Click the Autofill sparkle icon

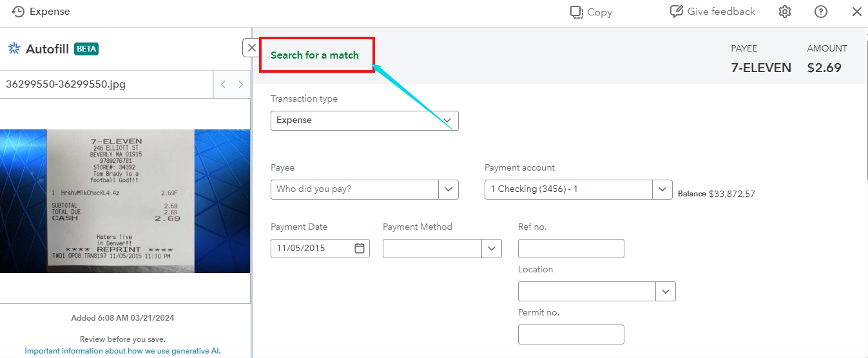14,48
